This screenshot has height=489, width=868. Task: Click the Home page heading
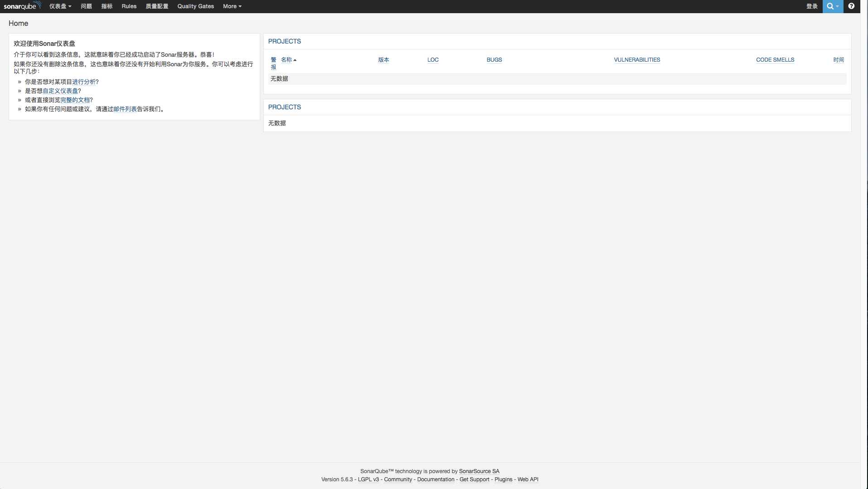coord(18,23)
